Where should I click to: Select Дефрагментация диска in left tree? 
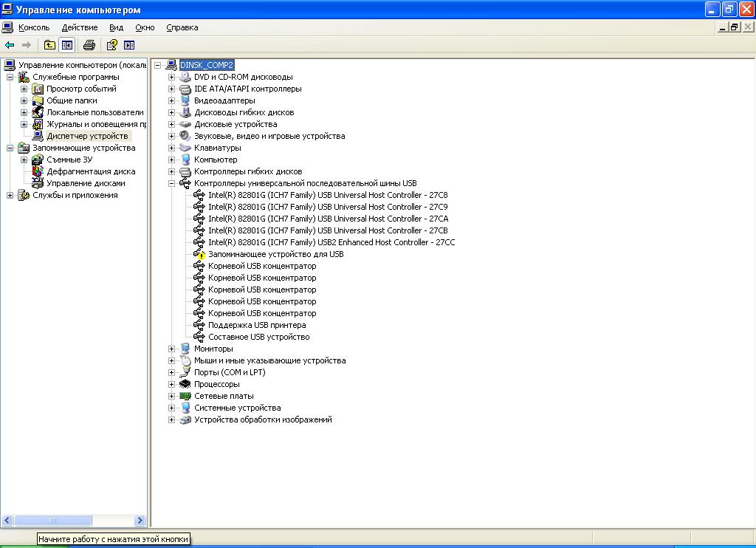pyautogui.click(x=91, y=172)
